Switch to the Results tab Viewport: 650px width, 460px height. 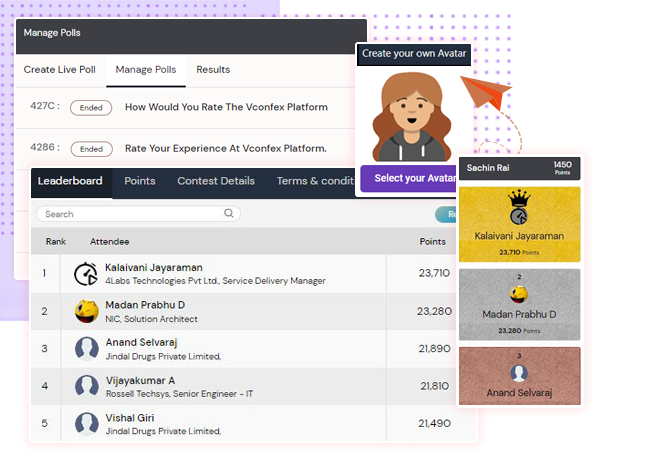213,70
